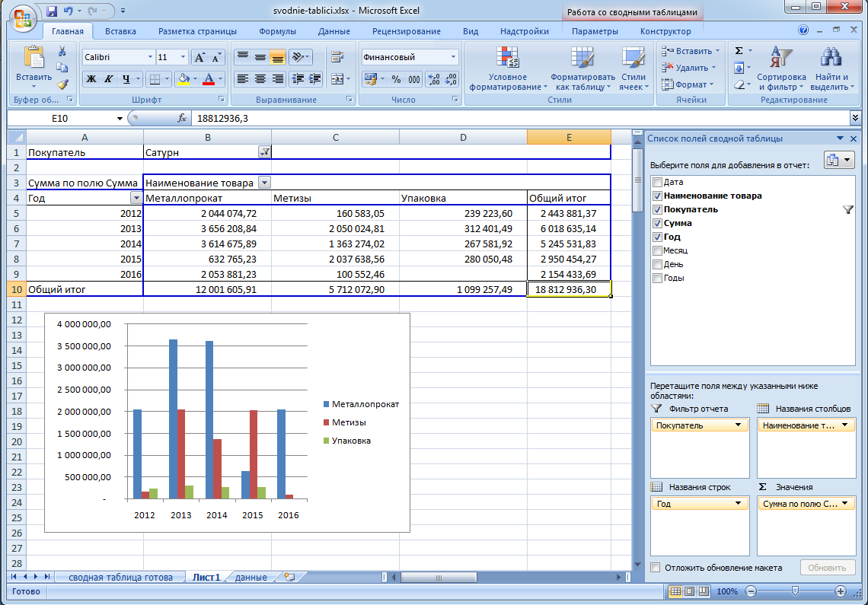Viewport: 868px width, 605px height.
Task: Click the Cut scissors icon
Action: [62, 52]
